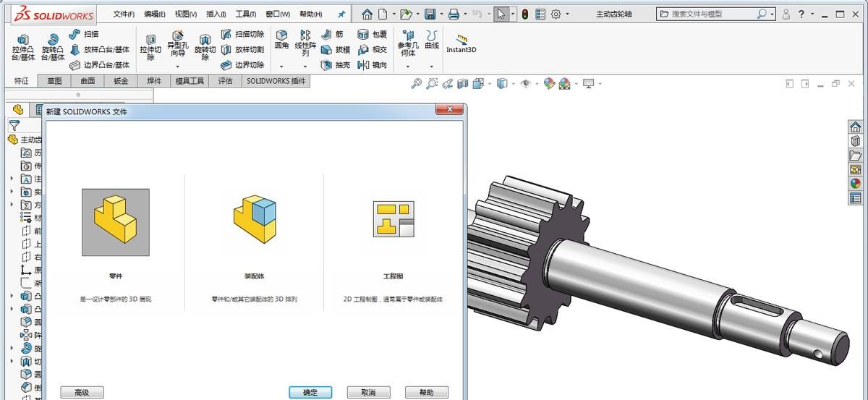Click the Home icon in title toolbar
The image size is (868, 400).
pyautogui.click(x=367, y=14)
